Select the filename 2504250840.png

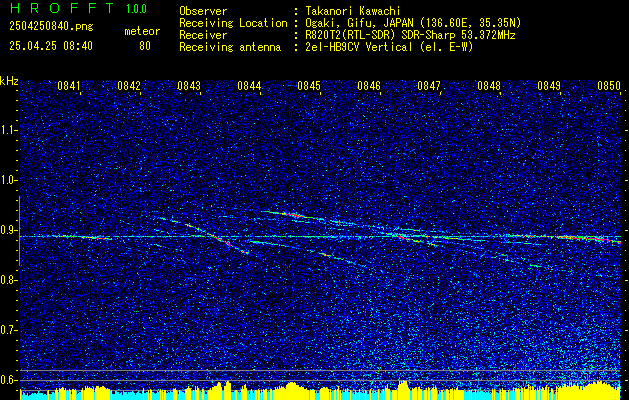coord(51,27)
